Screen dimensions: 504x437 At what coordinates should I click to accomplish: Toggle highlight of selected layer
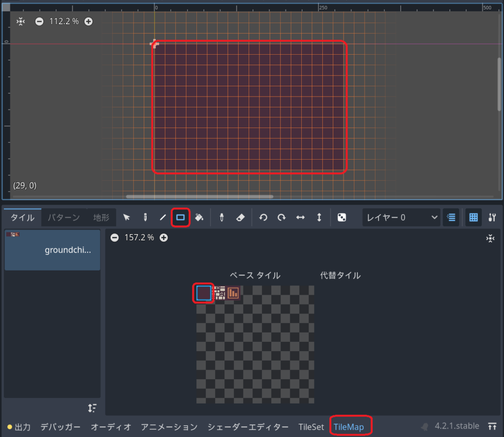450,217
